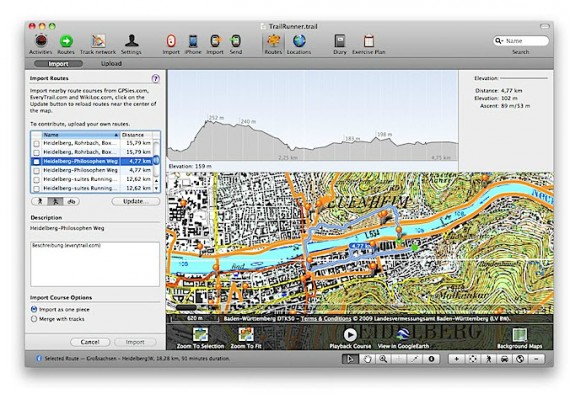Open the Diary toolbar icon
Viewport: 570px width, 394px height.
[340, 41]
